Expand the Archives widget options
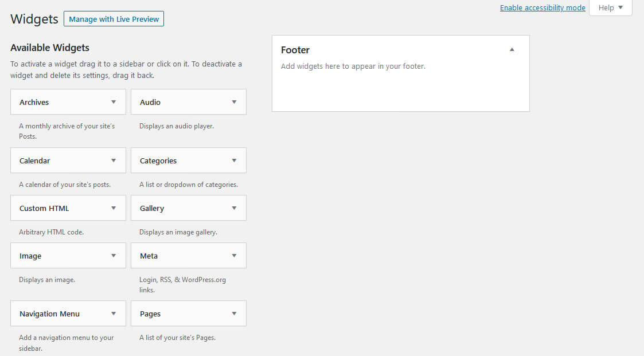Viewport: 644px width, 356px height. click(x=114, y=101)
